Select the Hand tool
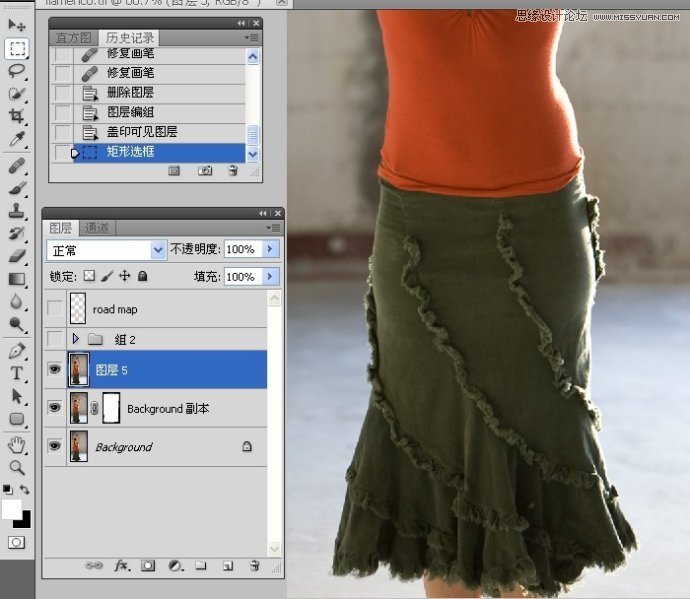This screenshot has width=690, height=599. [x=17, y=445]
